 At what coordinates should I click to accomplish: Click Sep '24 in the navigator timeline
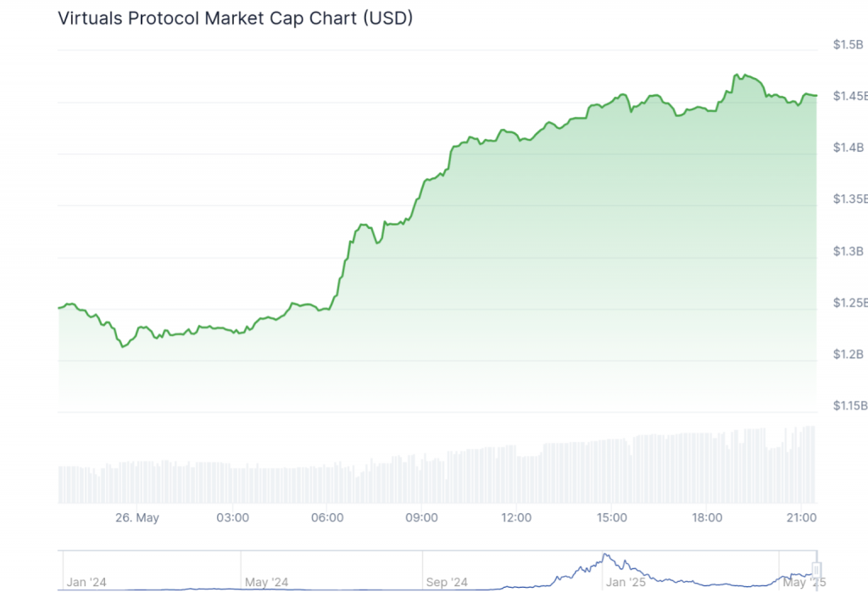click(x=447, y=582)
